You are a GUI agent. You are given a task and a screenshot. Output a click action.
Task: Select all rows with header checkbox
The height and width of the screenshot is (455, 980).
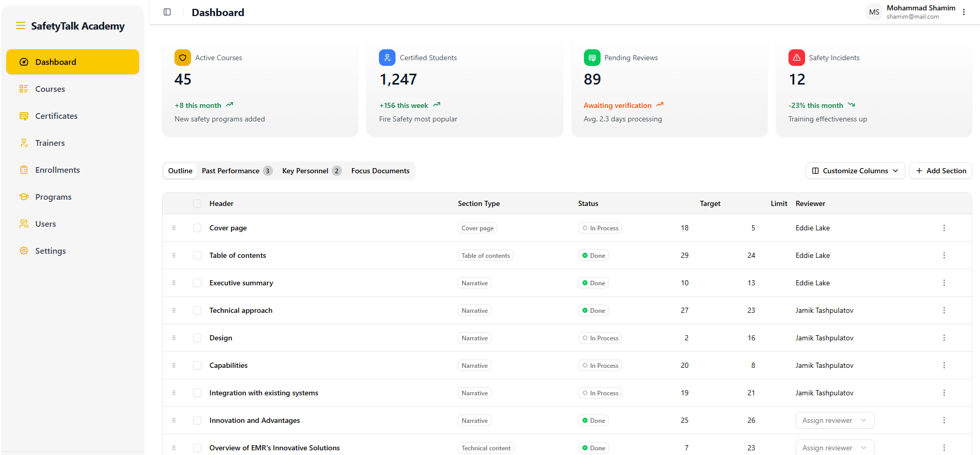pyautogui.click(x=197, y=203)
